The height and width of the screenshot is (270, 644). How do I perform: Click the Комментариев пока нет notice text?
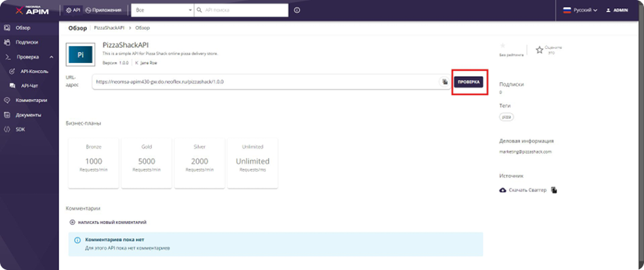coord(115,239)
